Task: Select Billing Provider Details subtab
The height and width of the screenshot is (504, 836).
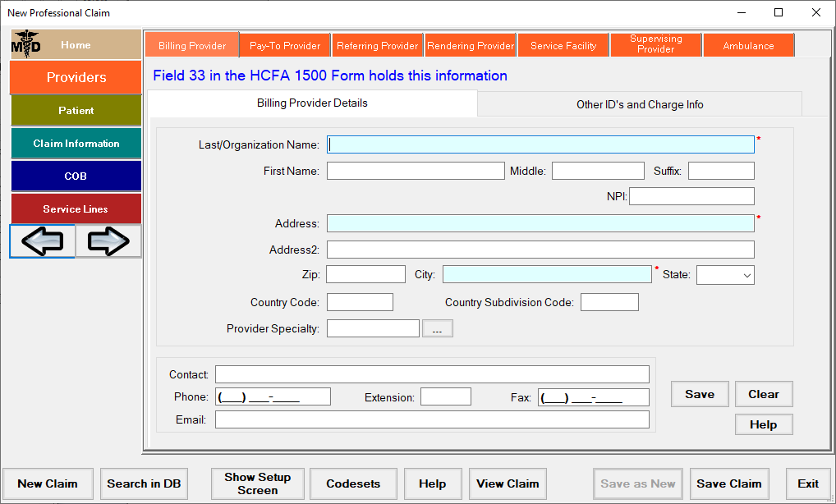Action: coord(312,103)
